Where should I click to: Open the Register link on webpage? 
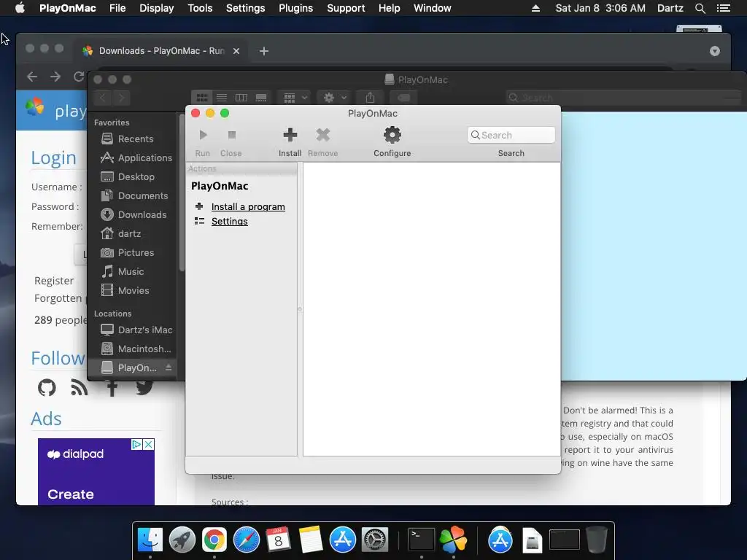pyautogui.click(x=54, y=281)
